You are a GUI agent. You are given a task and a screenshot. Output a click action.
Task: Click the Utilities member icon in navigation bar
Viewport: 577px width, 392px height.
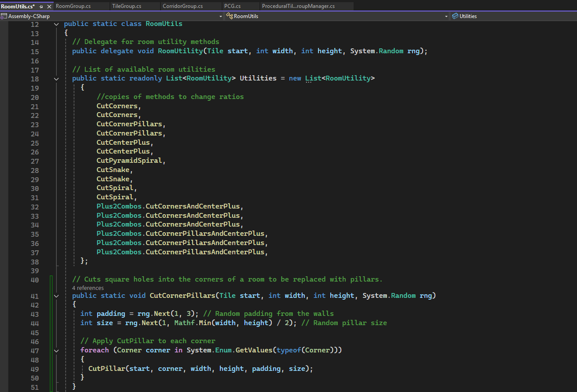(x=455, y=16)
